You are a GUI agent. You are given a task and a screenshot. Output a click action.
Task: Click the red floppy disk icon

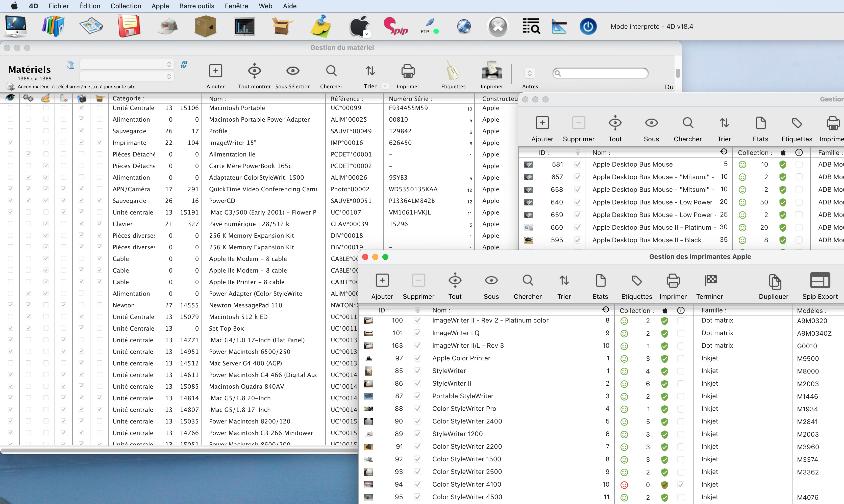pos(129,26)
